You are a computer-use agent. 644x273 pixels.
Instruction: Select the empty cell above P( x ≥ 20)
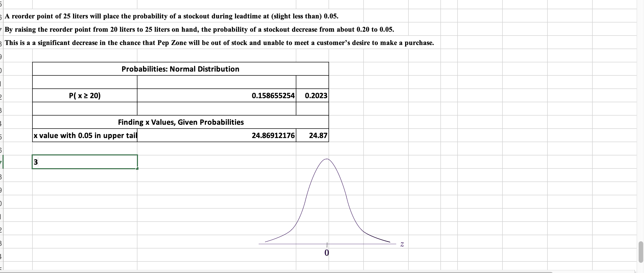pyautogui.click(x=85, y=82)
